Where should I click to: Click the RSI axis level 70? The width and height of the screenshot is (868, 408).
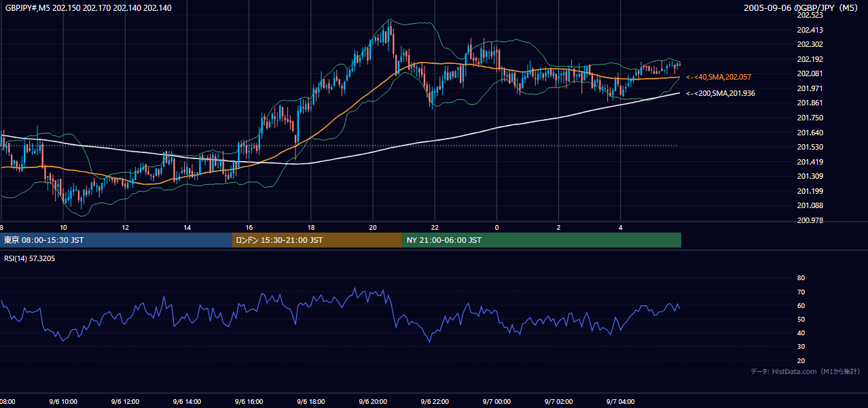pyautogui.click(x=801, y=292)
